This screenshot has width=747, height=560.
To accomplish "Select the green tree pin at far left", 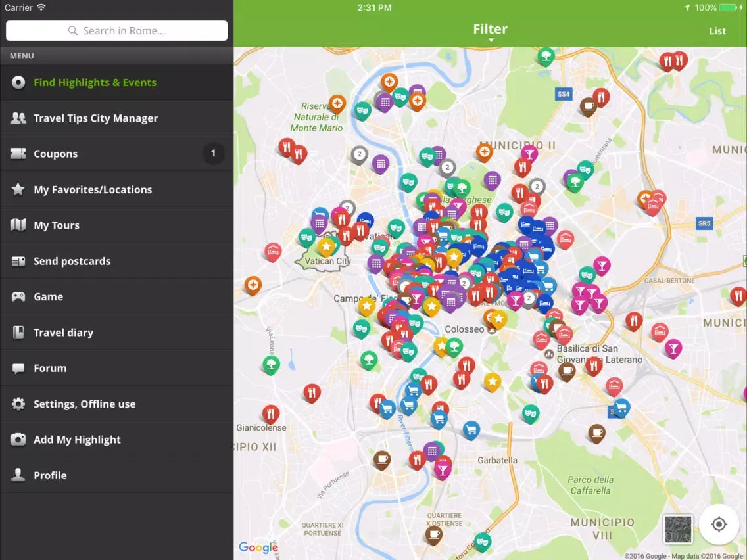I will coord(271,365).
